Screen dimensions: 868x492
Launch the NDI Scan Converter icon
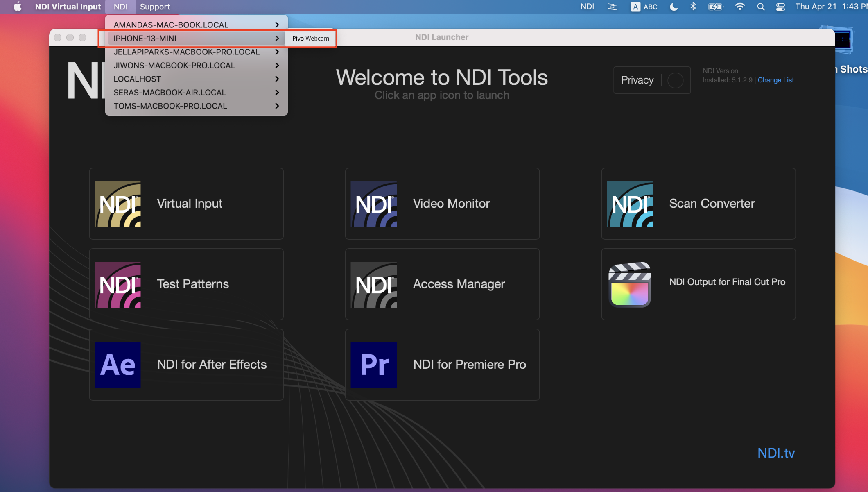(x=630, y=204)
